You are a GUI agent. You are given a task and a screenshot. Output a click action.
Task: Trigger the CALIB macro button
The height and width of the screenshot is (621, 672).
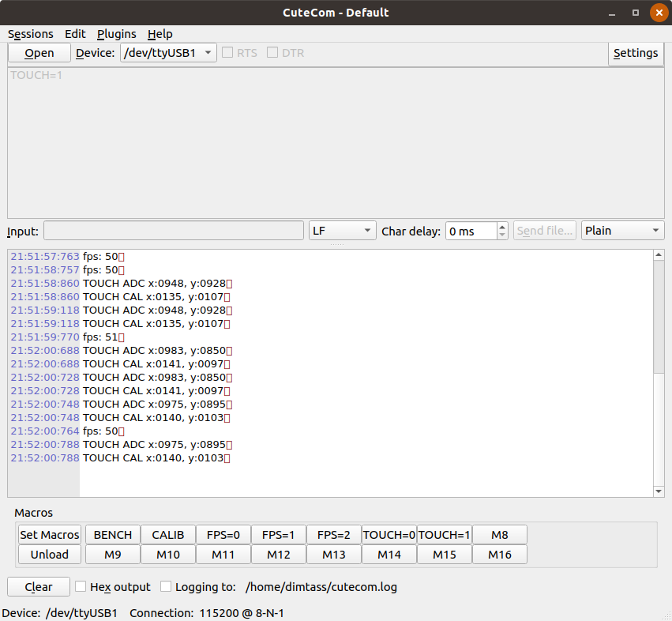[x=168, y=535]
